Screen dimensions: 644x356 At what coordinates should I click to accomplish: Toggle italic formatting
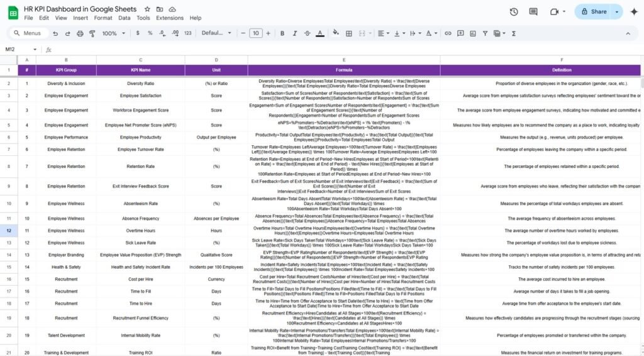pos(294,33)
